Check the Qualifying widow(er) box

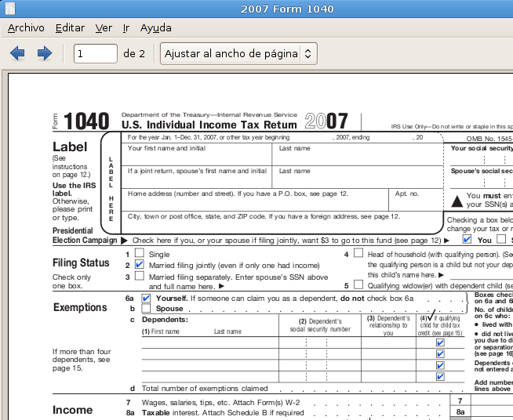358,285
